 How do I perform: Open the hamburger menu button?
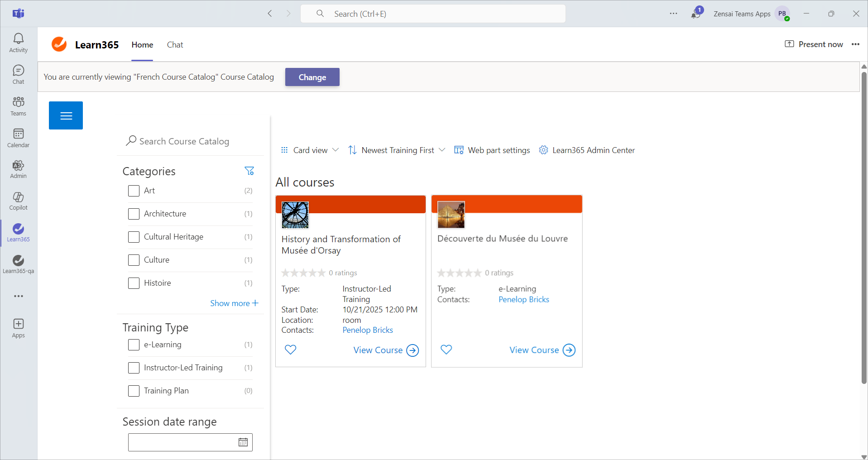(x=66, y=115)
